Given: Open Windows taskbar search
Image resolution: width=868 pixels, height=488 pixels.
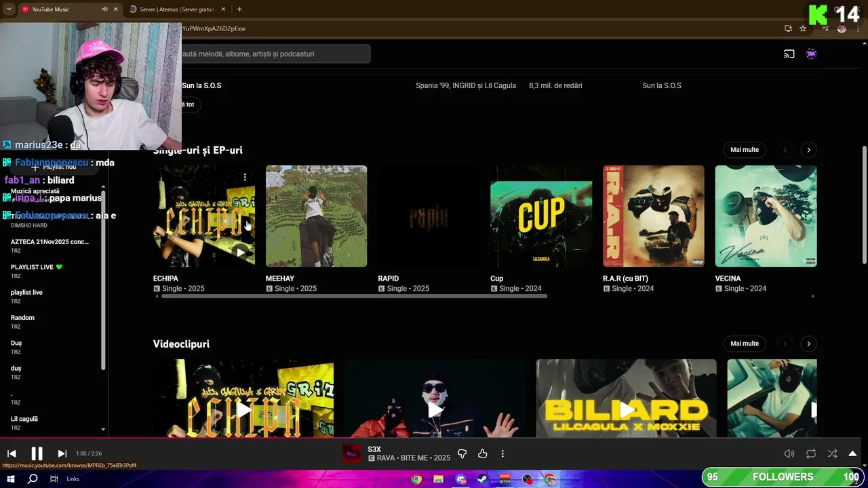Looking at the screenshot, I should [x=33, y=479].
